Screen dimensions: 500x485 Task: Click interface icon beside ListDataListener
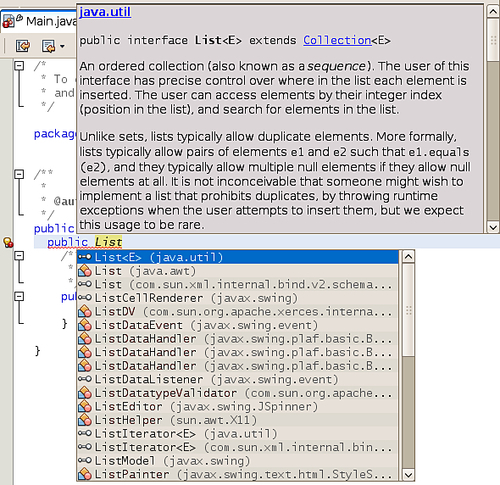click(x=85, y=379)
